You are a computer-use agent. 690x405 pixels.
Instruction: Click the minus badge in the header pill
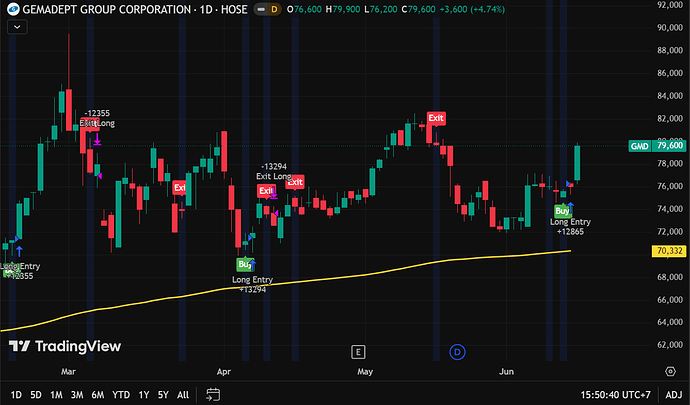click(x=261, y=9)
